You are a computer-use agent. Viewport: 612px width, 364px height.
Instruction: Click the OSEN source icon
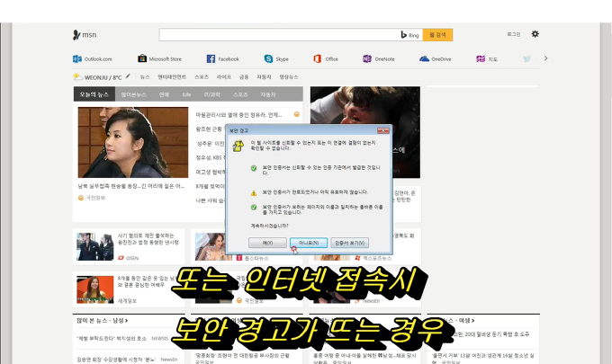point(121,258)
